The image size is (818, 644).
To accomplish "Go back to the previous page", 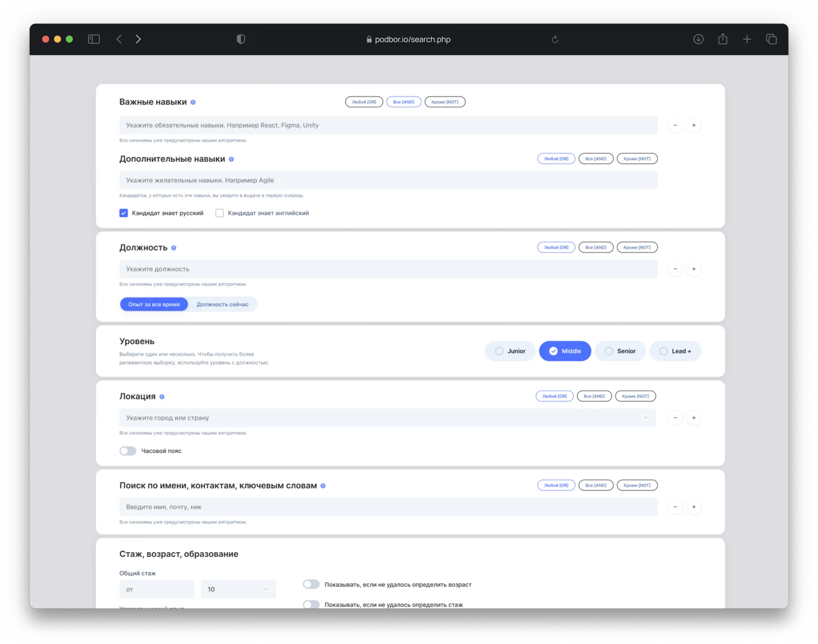I will click(x=119, y=39).
